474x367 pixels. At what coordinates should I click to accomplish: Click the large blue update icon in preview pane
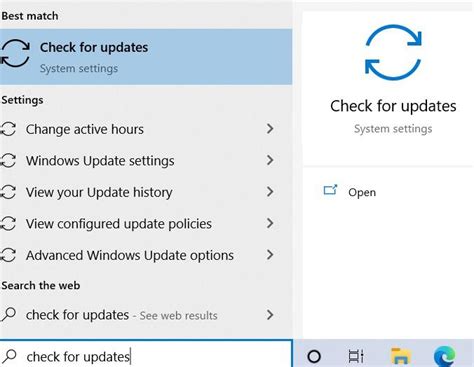point(393,52)
